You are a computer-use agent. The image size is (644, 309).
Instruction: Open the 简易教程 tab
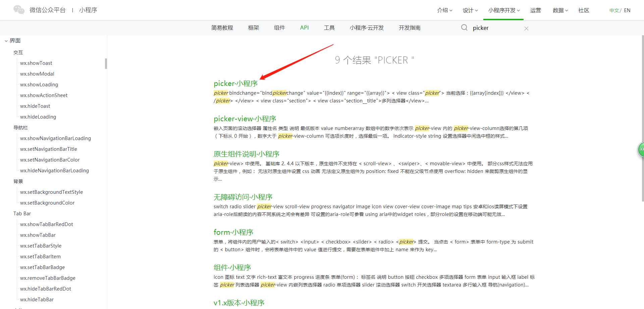[x=222, y=28]
